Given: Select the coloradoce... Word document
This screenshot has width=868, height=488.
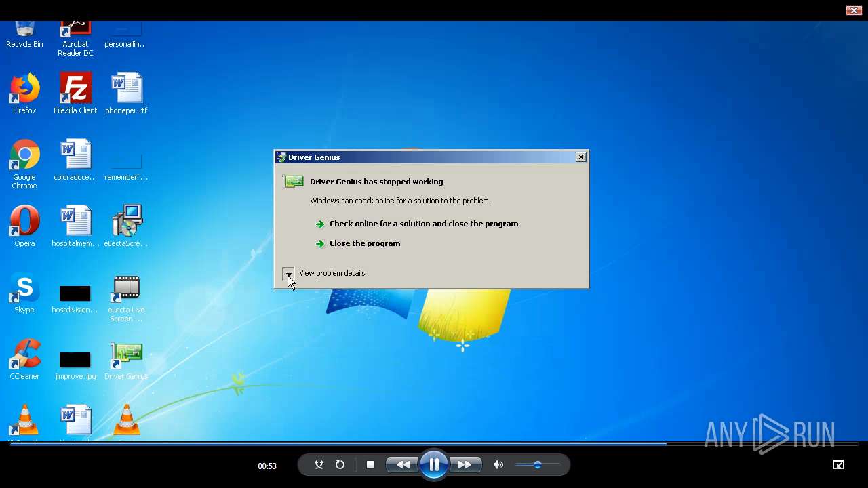Looking at the screenshot, I should (75, 160).
